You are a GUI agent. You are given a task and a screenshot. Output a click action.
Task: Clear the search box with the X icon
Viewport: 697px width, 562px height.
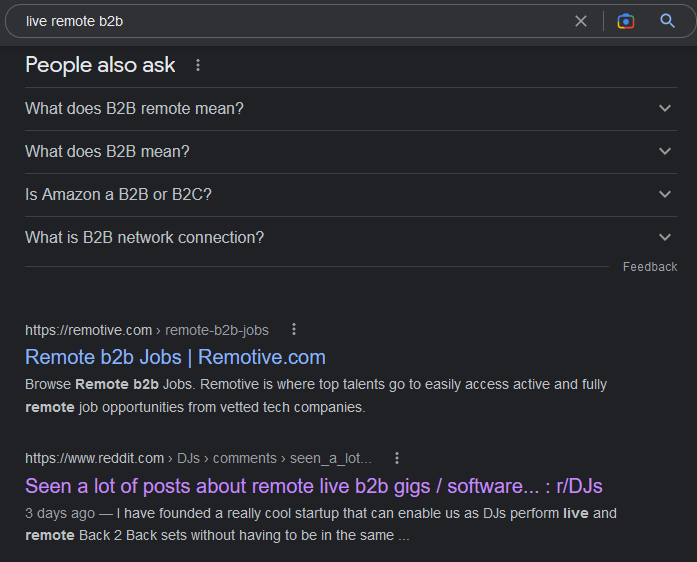point(581,21)
